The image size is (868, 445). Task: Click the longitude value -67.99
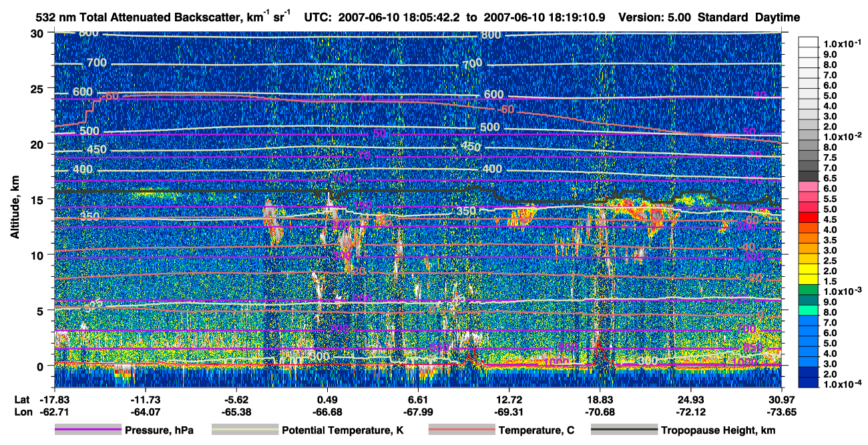point(418,412)
